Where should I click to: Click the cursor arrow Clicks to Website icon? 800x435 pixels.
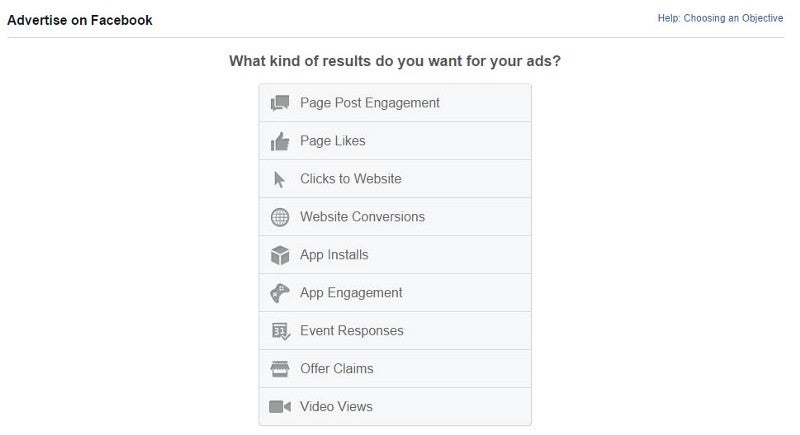click(280, 180)
